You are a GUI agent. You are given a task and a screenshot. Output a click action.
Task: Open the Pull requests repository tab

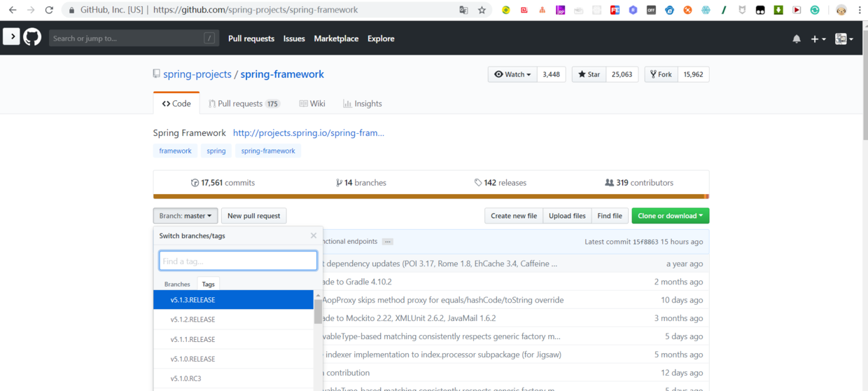[x=243, y=104]
